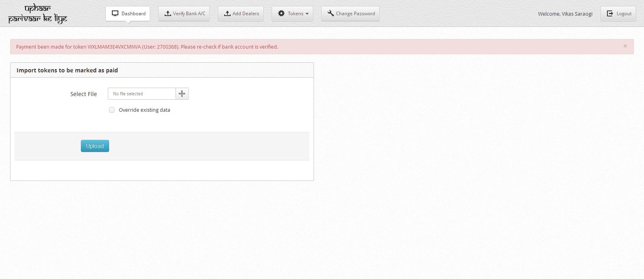Click the Override existing data label
The image size is (644, 279).
144,110
